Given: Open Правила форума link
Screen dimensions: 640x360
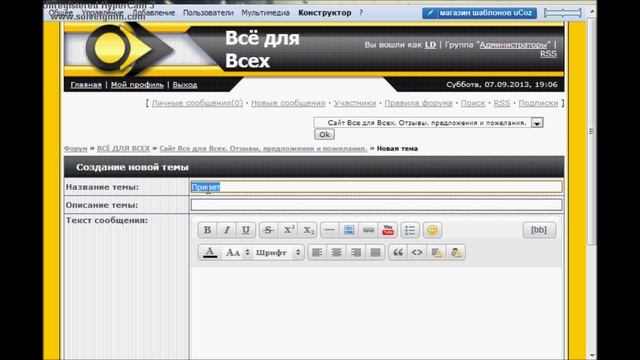Looking at the screenshot, I should (x=418, y=103).
